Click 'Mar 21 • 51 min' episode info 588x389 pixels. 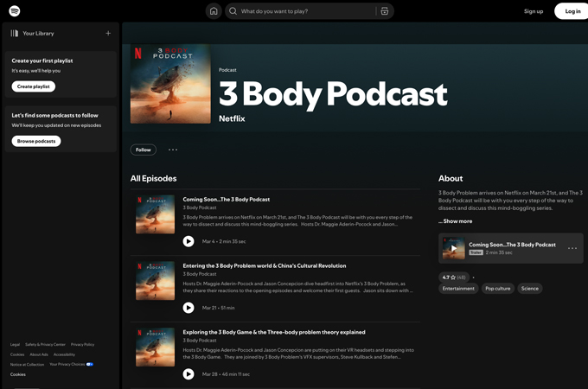click(218, 308)
